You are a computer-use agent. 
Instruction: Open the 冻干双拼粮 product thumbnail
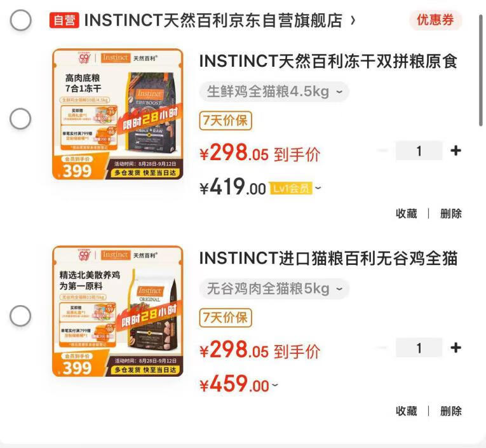(118, 114)
